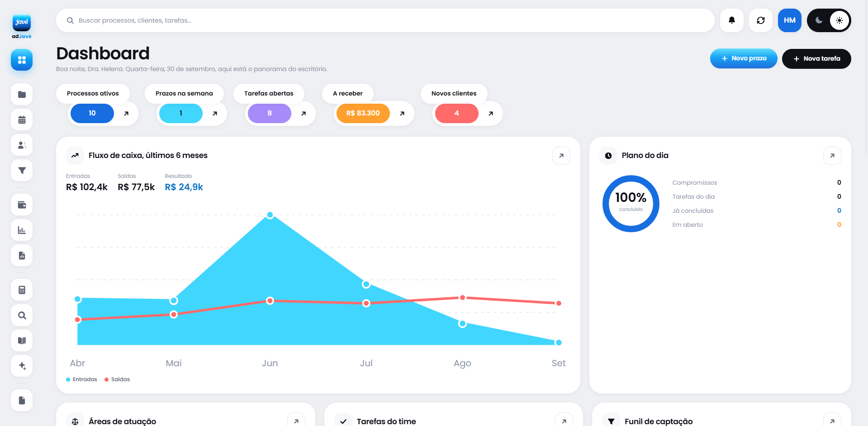Click the adJavé logo
Image resolution: width=868 pixels, height=426 pixels.
pos(22,26)
